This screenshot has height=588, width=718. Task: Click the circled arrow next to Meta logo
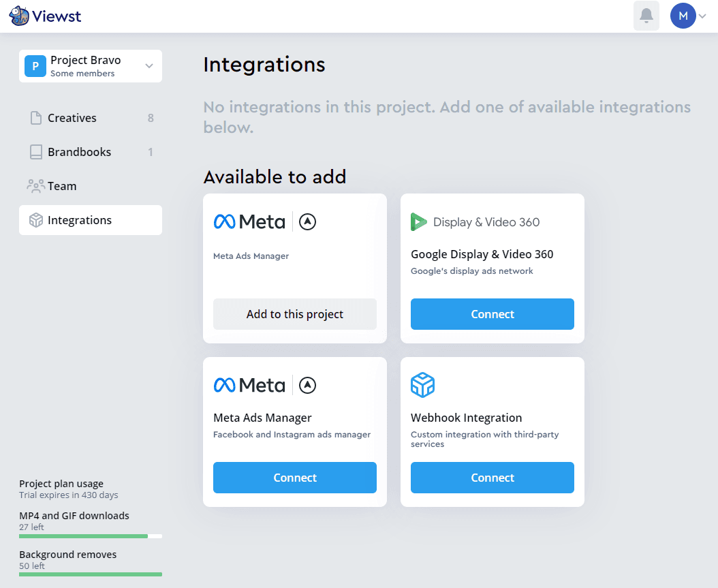click(307, 221)
